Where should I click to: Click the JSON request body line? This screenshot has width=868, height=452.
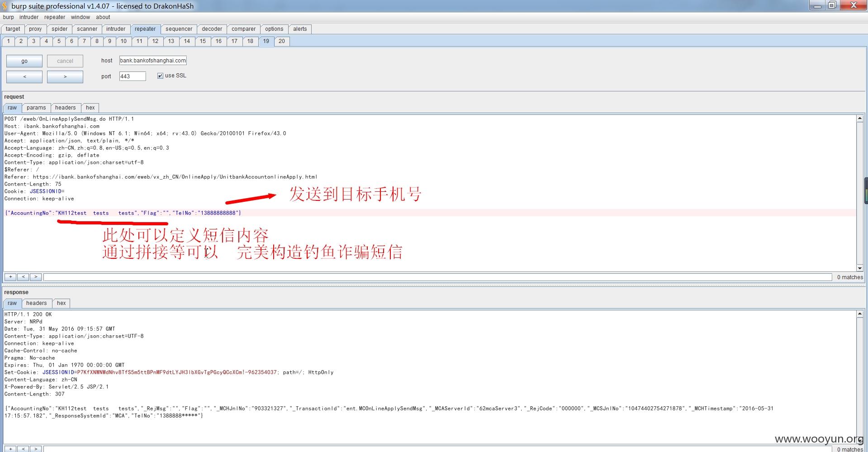tap(123, 213)
